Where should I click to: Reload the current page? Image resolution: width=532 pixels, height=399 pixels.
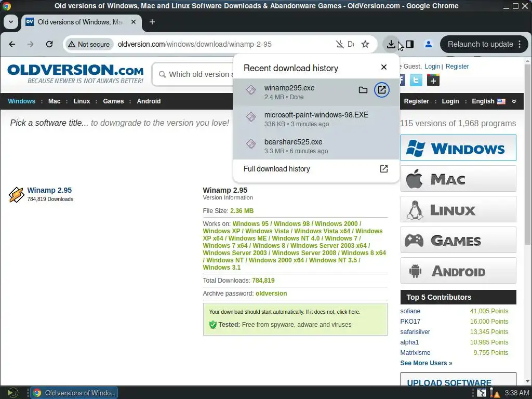(49, 44)
